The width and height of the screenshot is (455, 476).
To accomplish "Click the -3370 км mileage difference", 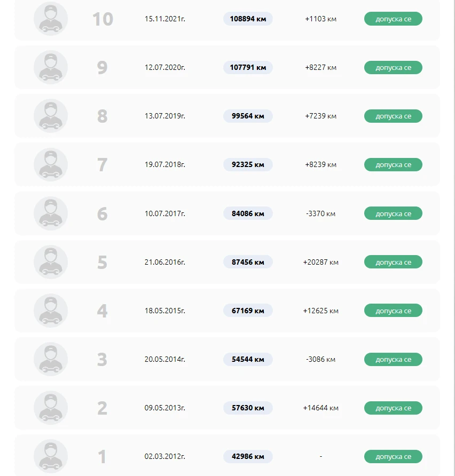I will click(x=321, y=213).
